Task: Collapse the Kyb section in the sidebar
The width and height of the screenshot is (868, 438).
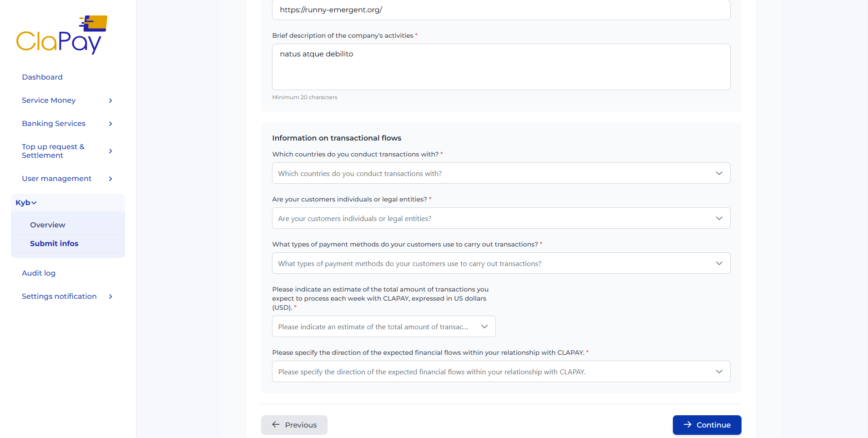Action: pyautogui.click(x=25, y=202)
